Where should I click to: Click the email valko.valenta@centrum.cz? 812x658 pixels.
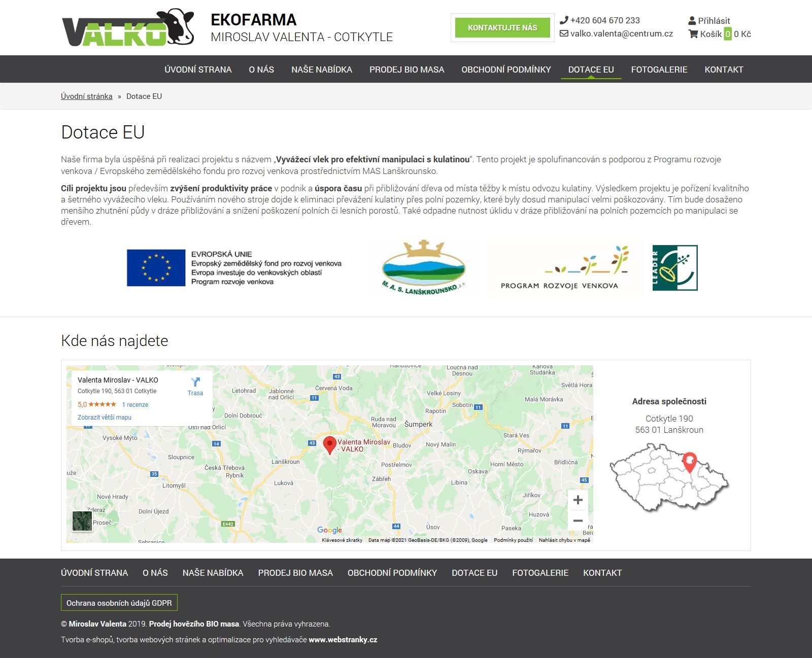[x=622, y=33]
